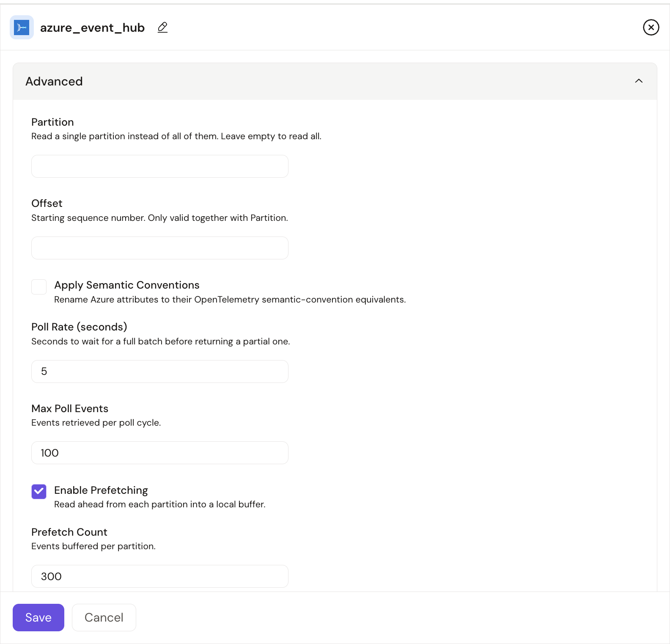This screenshot has width=670, height=644.
Task: Click the Offset label
Action: pyautogui.click(x=47, y=204)
